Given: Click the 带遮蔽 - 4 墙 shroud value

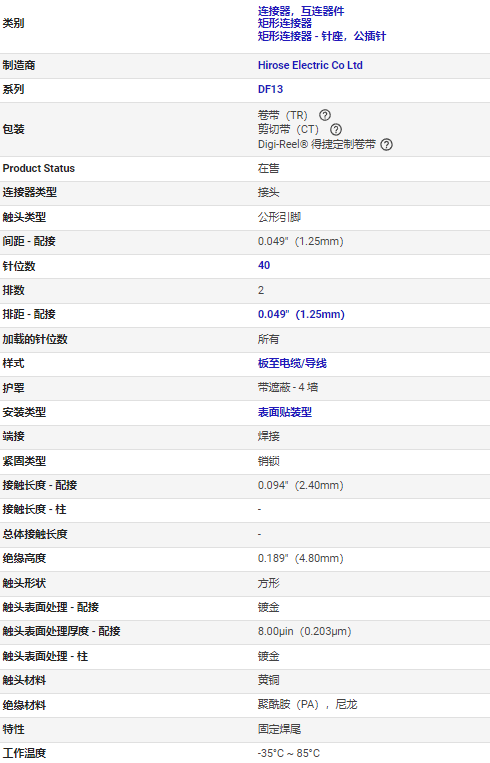Looking at the screenshot, I should click(288, 387).
